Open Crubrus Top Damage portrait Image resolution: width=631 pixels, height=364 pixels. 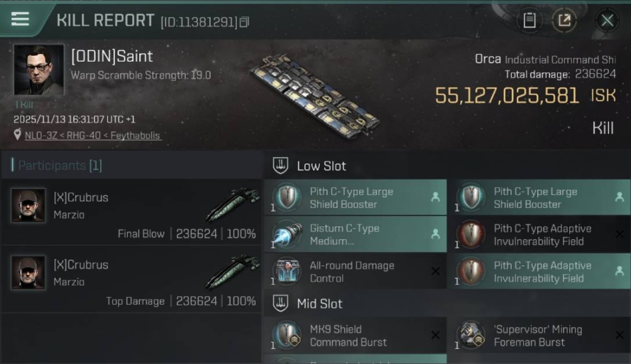point(28,273)
